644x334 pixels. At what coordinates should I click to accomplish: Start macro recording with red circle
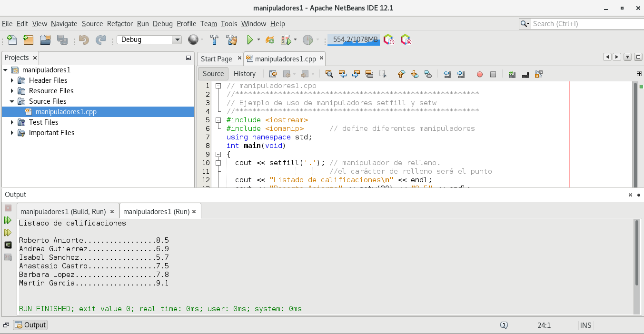tap(480, 74)
